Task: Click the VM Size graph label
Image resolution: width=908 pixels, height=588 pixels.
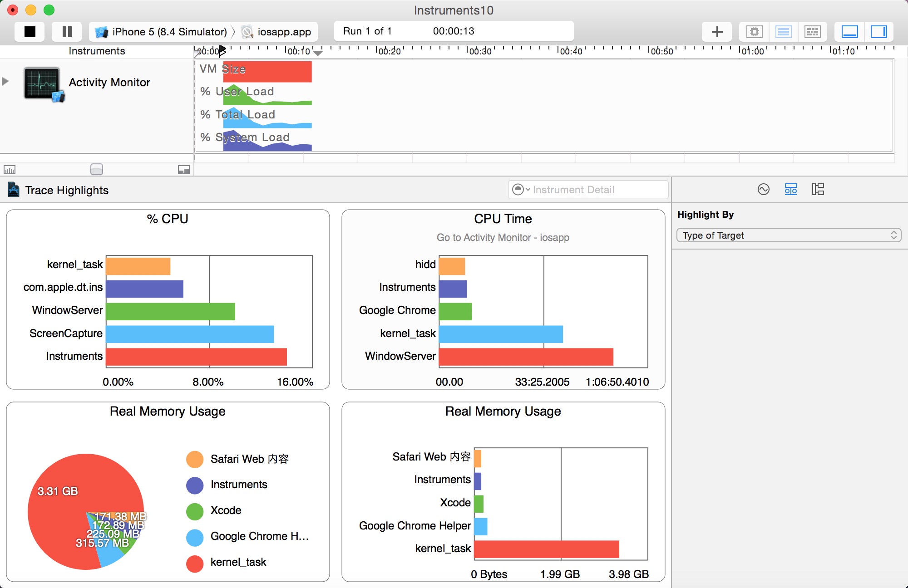Action: 222,69
